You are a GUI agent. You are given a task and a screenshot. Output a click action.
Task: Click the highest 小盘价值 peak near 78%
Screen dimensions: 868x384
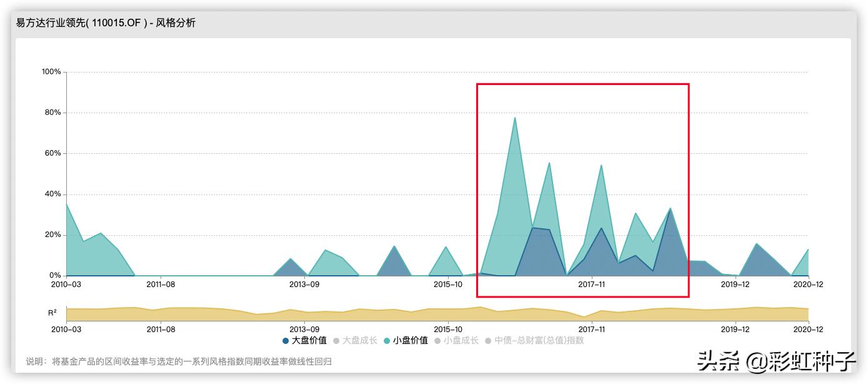tap(514, 118)
